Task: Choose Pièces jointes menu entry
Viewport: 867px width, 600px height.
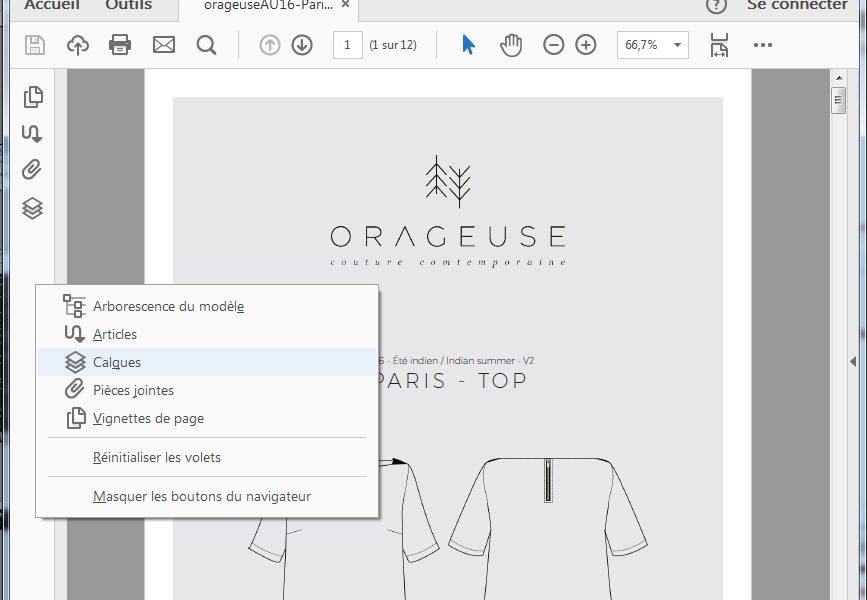Action: point(207,390)
